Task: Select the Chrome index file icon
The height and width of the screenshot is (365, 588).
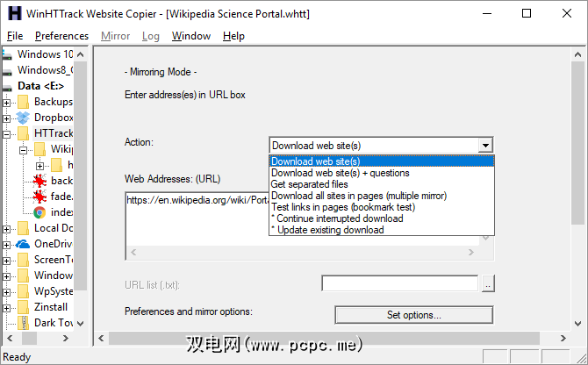Action: [39, 212]
